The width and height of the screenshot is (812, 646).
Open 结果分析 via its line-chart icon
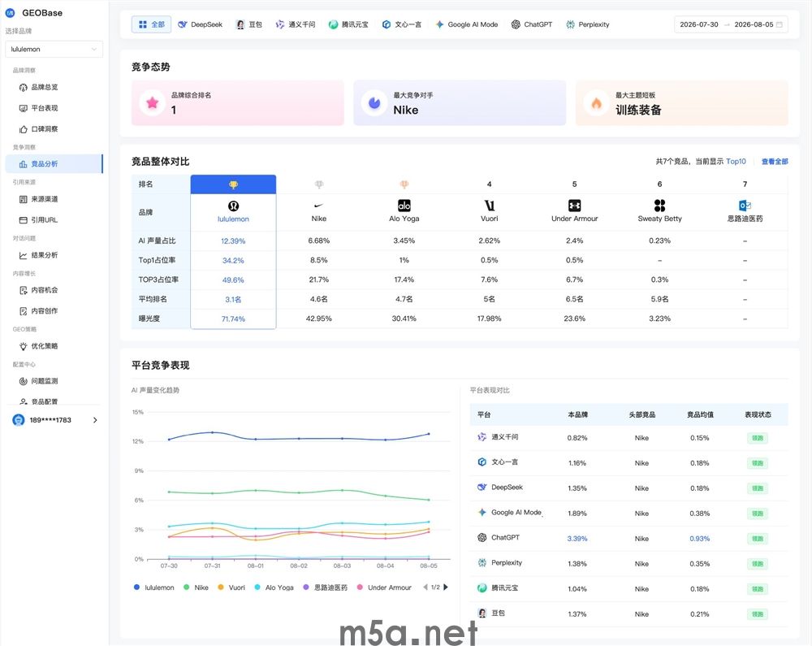(24, 255)
